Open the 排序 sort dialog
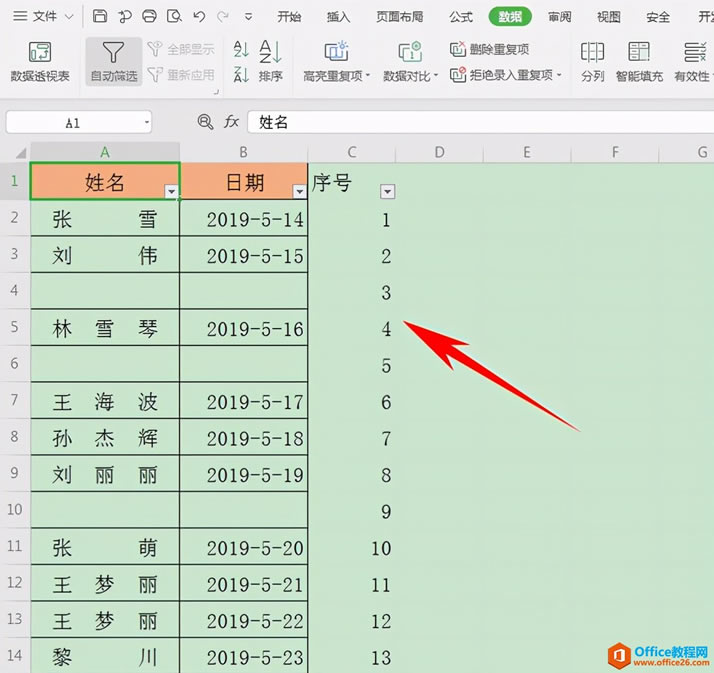The height and width of the screenshot is (673, 714). [271, 61]
